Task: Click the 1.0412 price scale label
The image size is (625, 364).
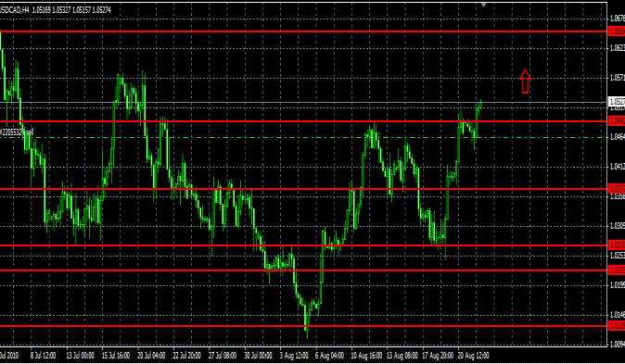Action: pos(618,166)
